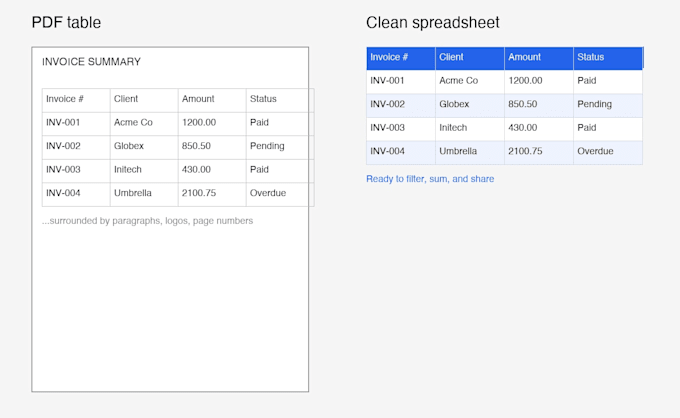Image resolution: width=680 pixels, height=418 pixels.
Task: Click blue 'Amount' spreadsheet column header
Action: tap(539, 58)
